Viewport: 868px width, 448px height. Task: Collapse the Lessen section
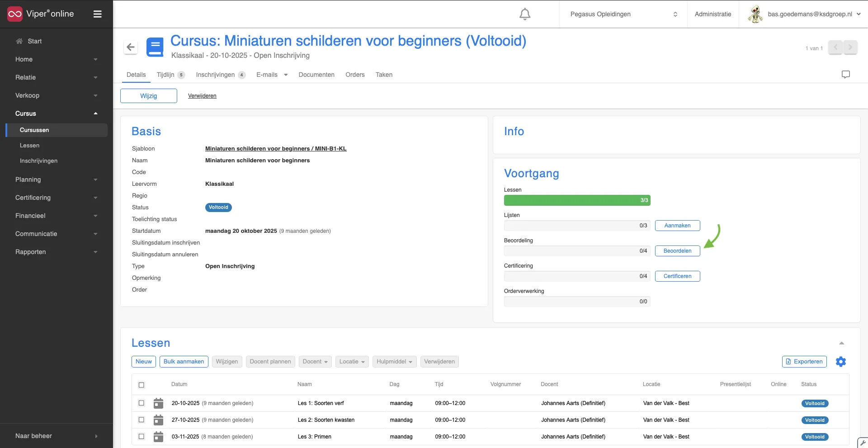point(841,343)
